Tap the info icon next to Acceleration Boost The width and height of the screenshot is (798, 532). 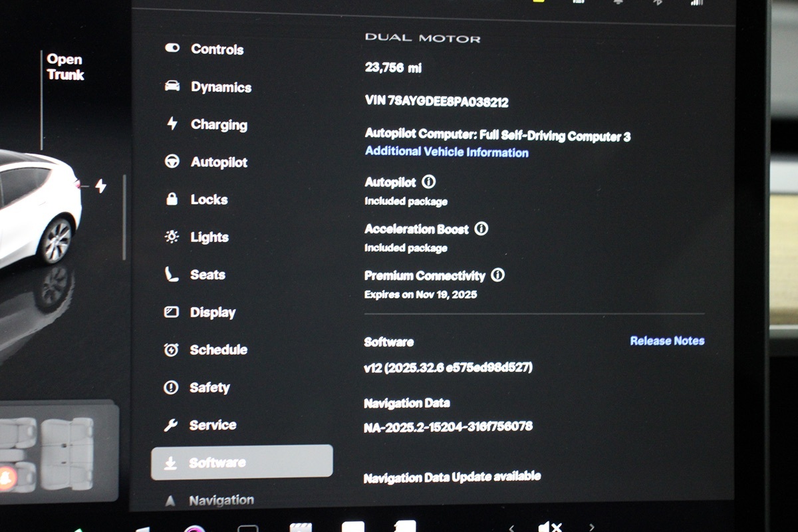(x=481, y=229)
